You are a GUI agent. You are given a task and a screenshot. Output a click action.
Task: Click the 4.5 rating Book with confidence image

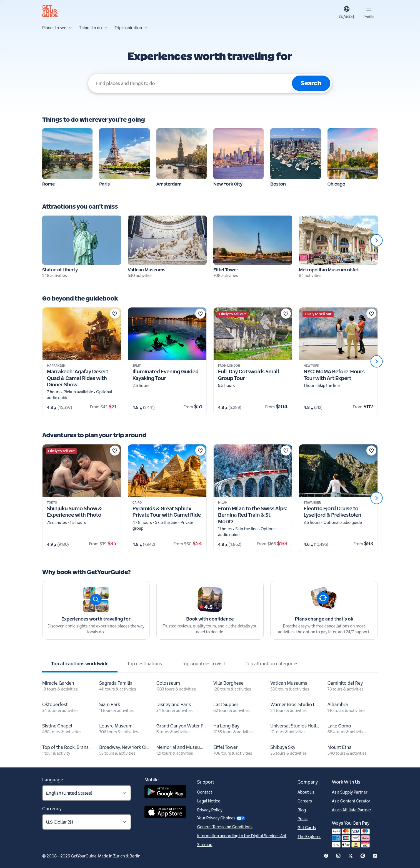[210, 599]
